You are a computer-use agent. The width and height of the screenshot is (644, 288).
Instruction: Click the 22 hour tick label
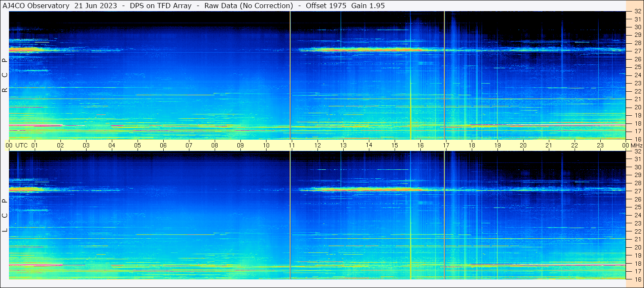(x=575, y=145)
